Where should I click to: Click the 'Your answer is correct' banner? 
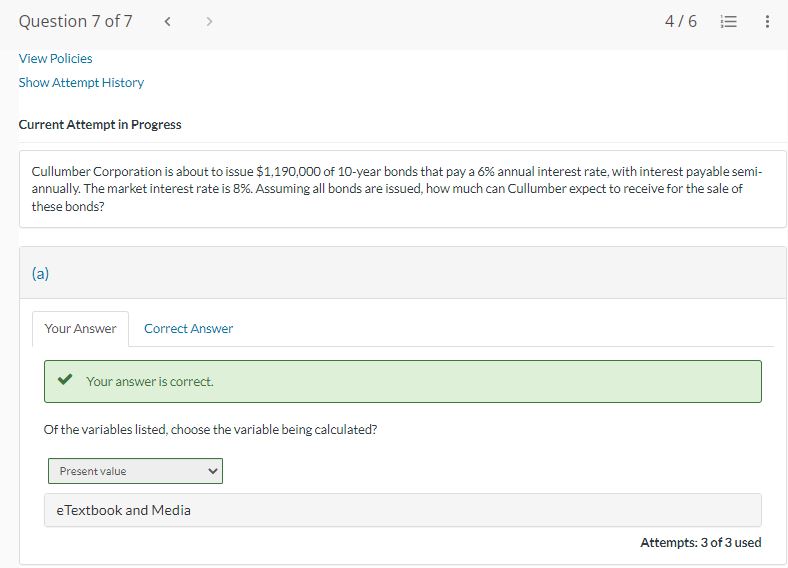pos(402,381)
